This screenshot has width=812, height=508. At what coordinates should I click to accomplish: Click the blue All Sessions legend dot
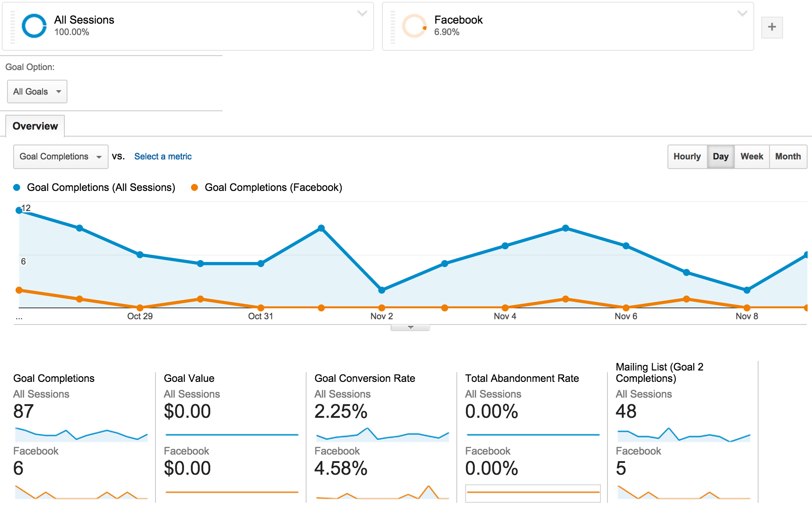coord(17,187)
